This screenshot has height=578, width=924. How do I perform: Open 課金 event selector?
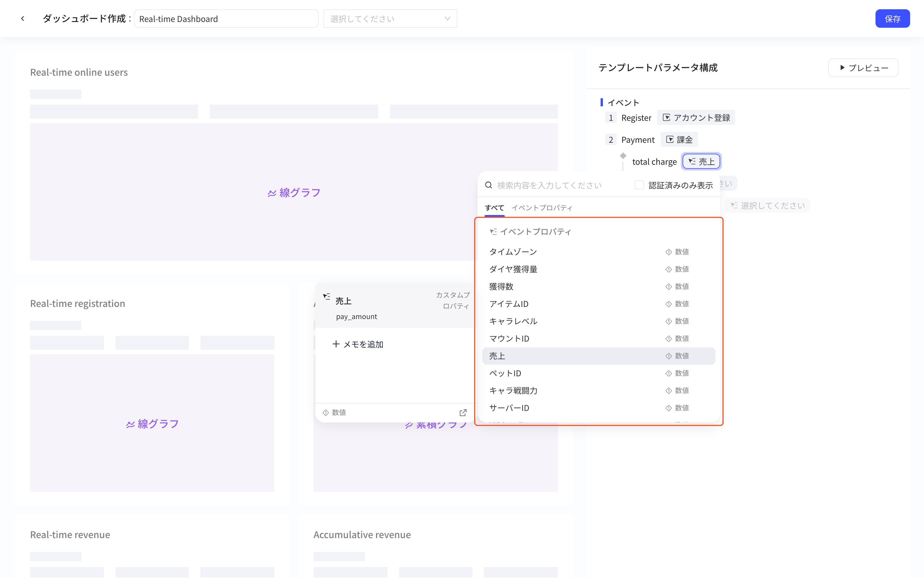click(679, 140)
